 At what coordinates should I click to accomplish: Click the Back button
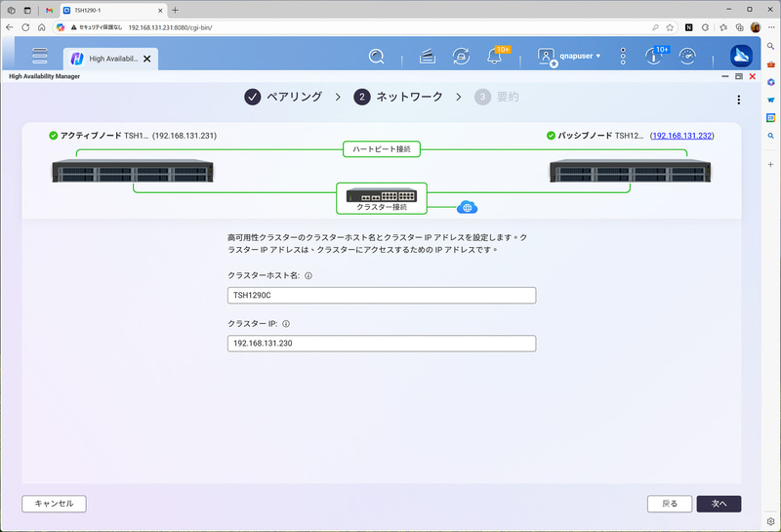tap(670, 504)
